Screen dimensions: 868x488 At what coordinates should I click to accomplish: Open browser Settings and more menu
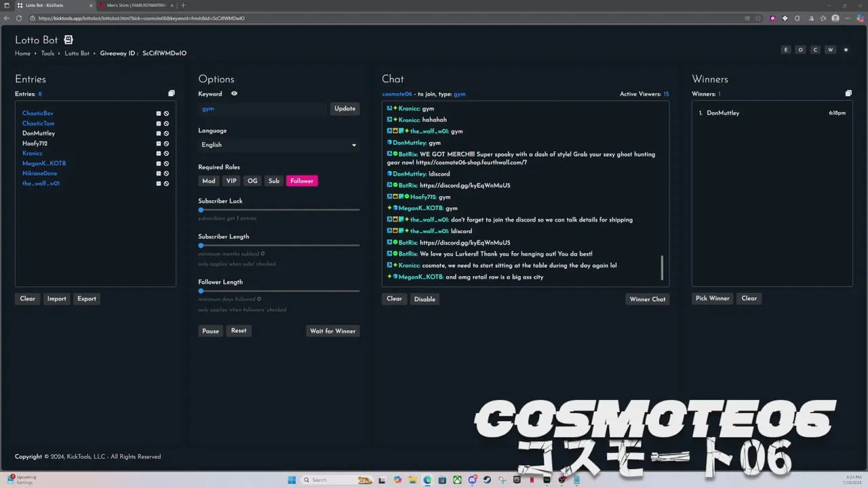[x=848, y=18]
